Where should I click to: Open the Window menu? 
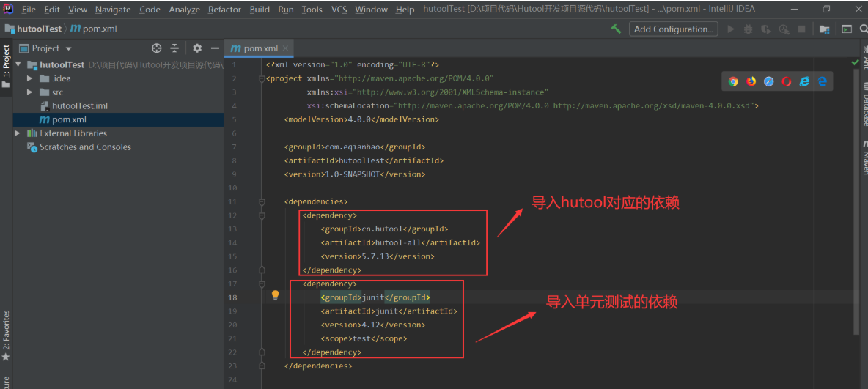point(372,10)
